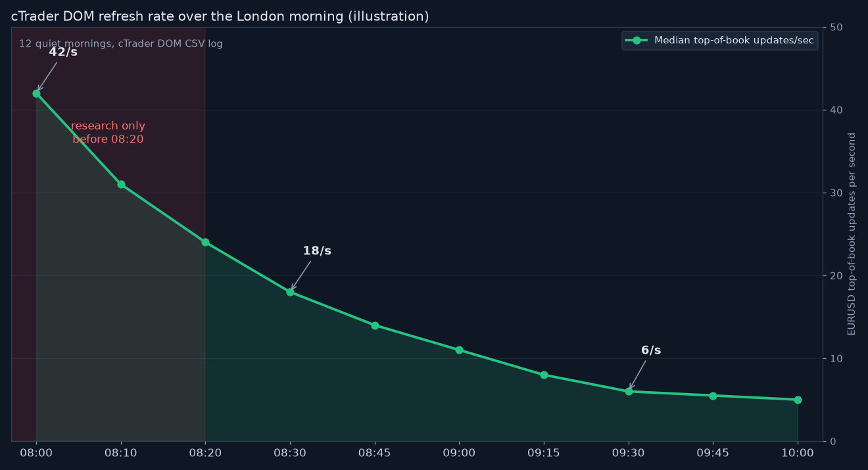Select the 10:00 final data point
The width and height of the screenshot is (868, 470).
798,400
